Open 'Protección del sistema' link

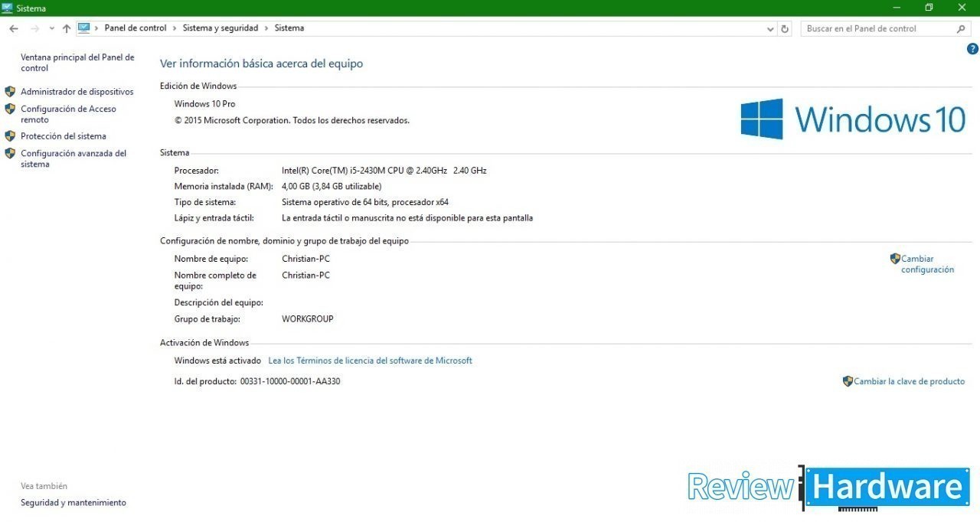pyautogui.click(x=64, y=136)
